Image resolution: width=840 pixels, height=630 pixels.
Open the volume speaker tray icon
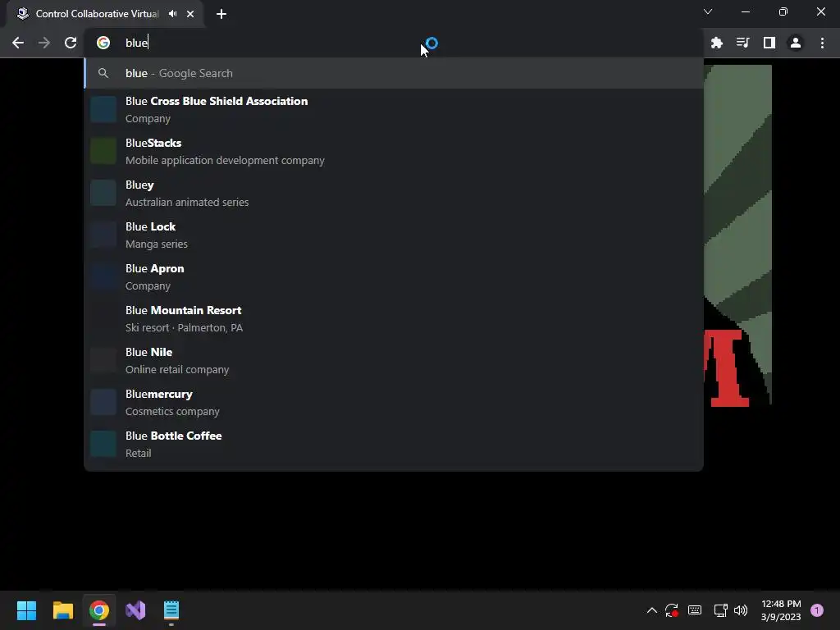[x=741, y=610]
